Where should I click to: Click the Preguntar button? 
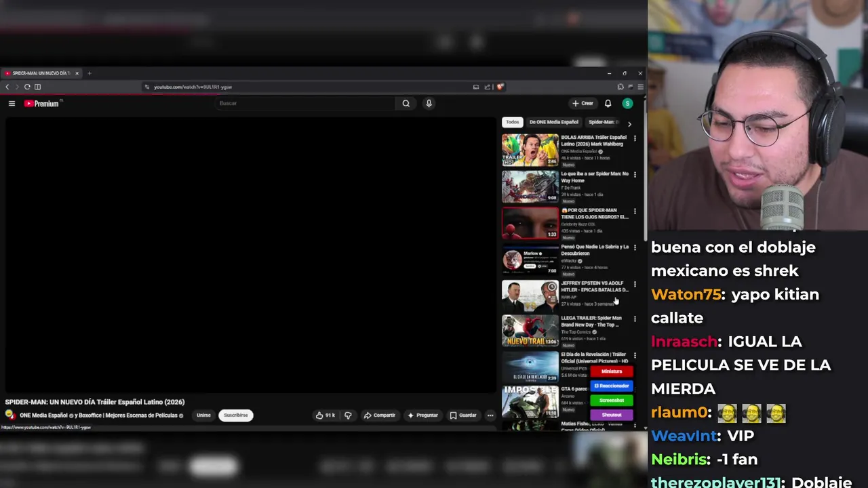[x=423, y=415]
